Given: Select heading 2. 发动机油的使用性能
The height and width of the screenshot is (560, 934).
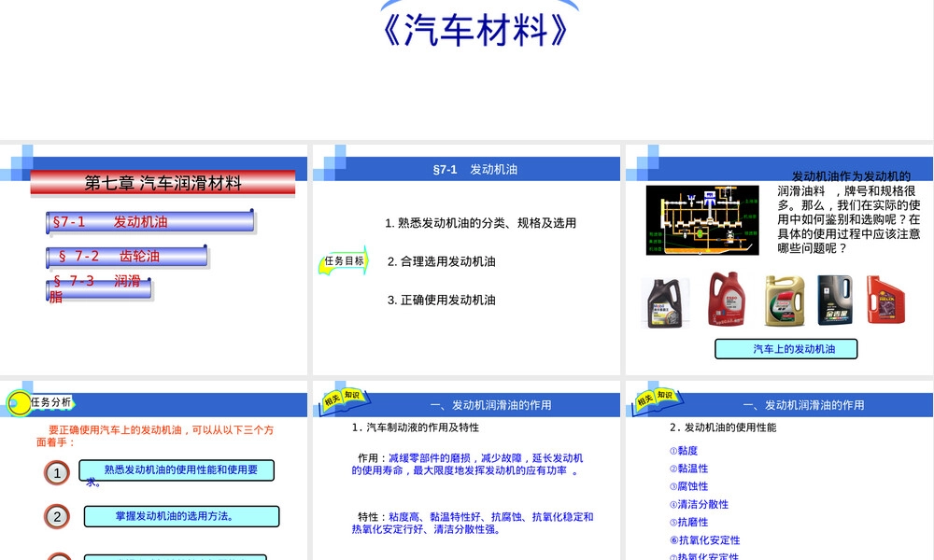Looking at the screenshot, I should coord(723,427).
